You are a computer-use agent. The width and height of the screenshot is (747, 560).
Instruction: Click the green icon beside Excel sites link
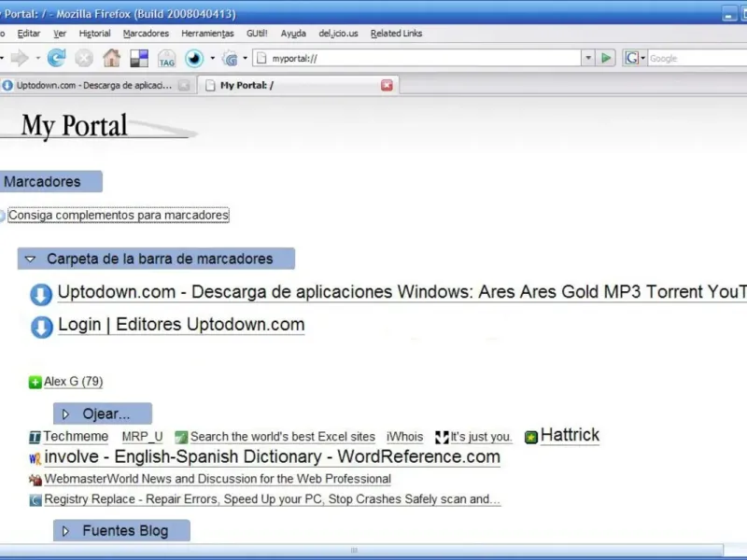[x=181, y=437]
